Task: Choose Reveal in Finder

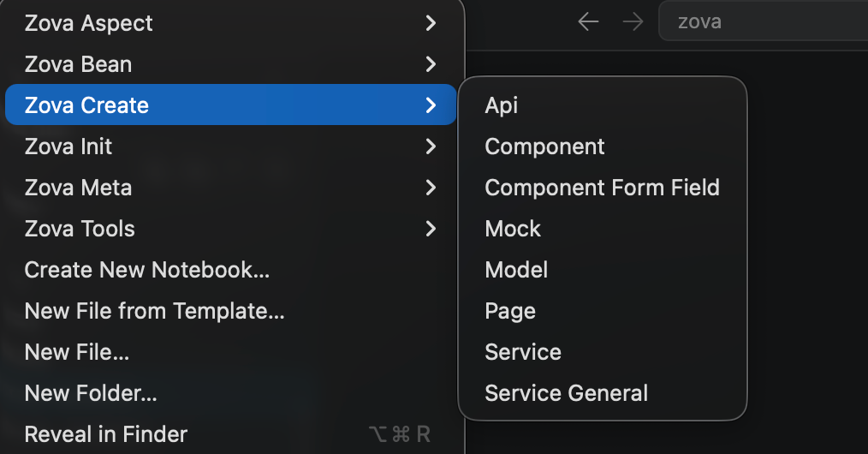Action: [106, 434]
